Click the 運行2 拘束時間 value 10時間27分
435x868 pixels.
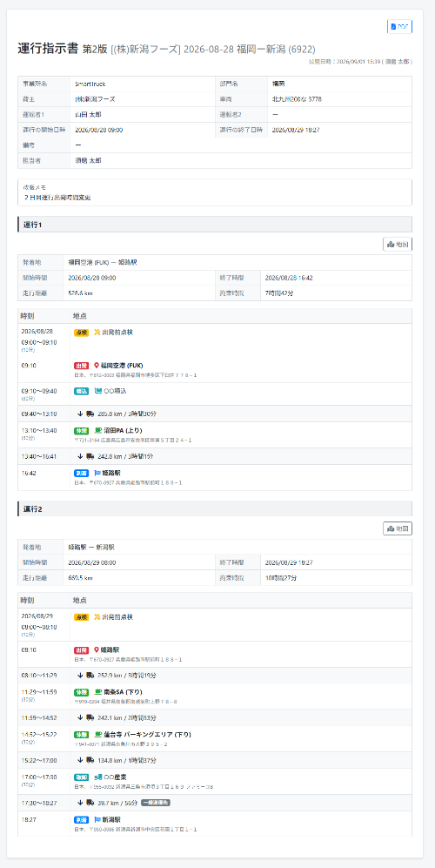(281, 577)
